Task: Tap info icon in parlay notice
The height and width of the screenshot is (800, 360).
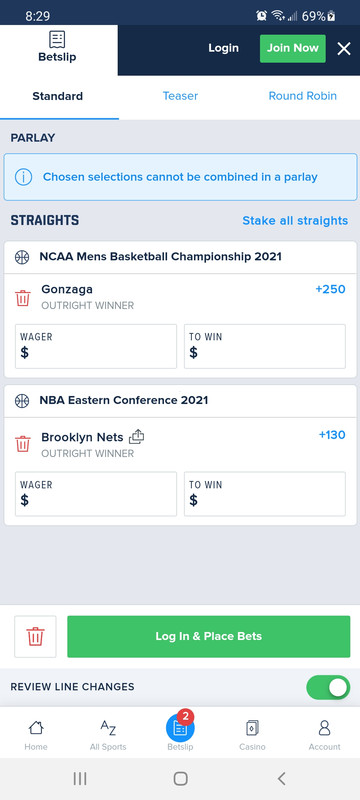Action: coord(23,177)
